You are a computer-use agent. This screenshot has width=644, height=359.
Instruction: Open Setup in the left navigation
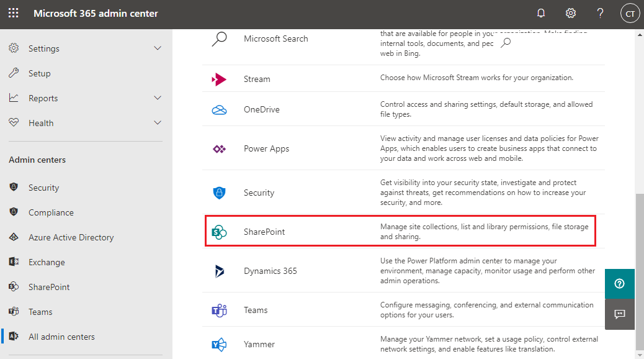click(x=39, y=73)
